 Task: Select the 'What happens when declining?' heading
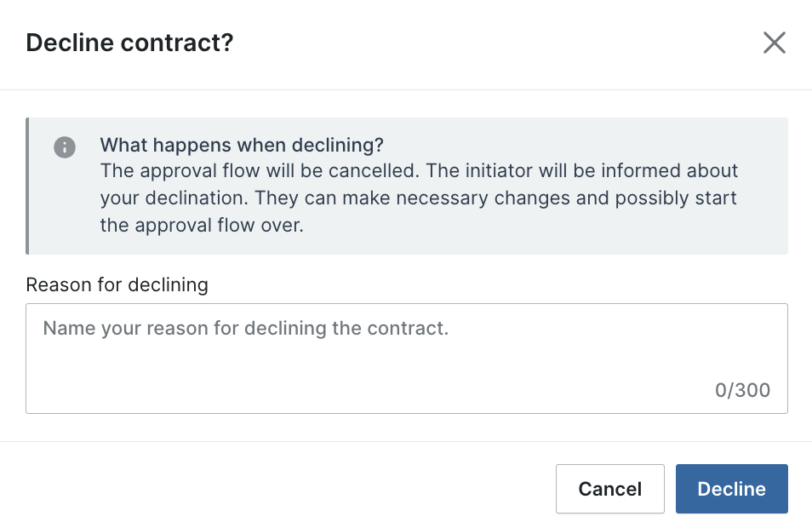(x=242, y=145)
